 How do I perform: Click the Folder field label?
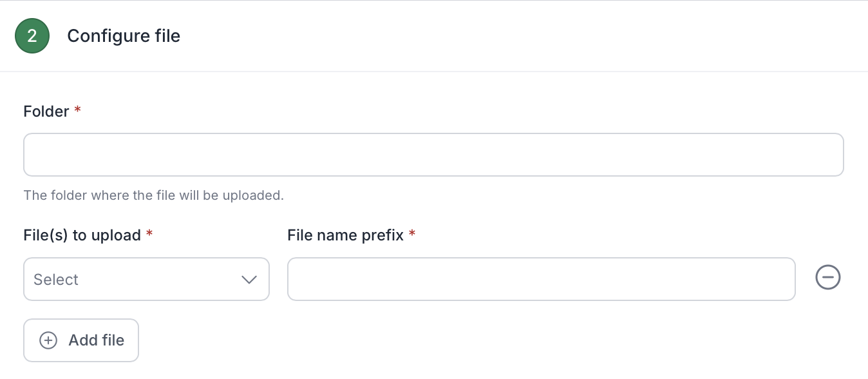(x=46, y=112)
